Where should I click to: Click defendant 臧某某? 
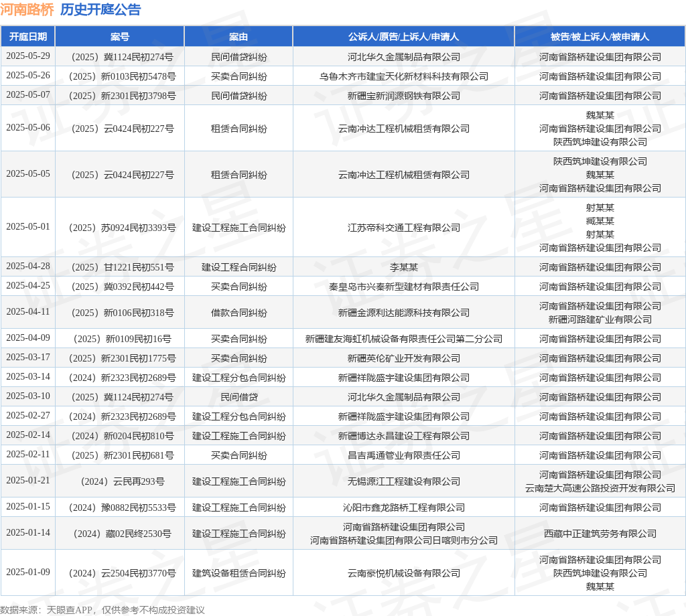click(x=600, y=221)
